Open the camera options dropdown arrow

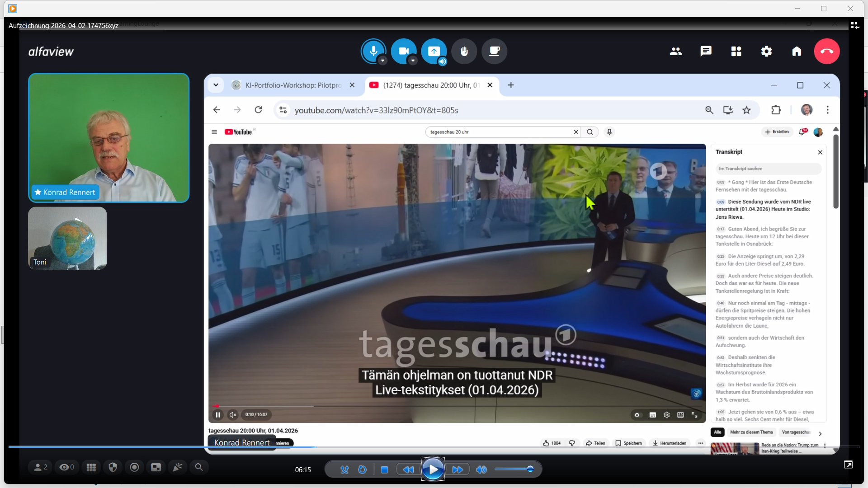(413, 61)
